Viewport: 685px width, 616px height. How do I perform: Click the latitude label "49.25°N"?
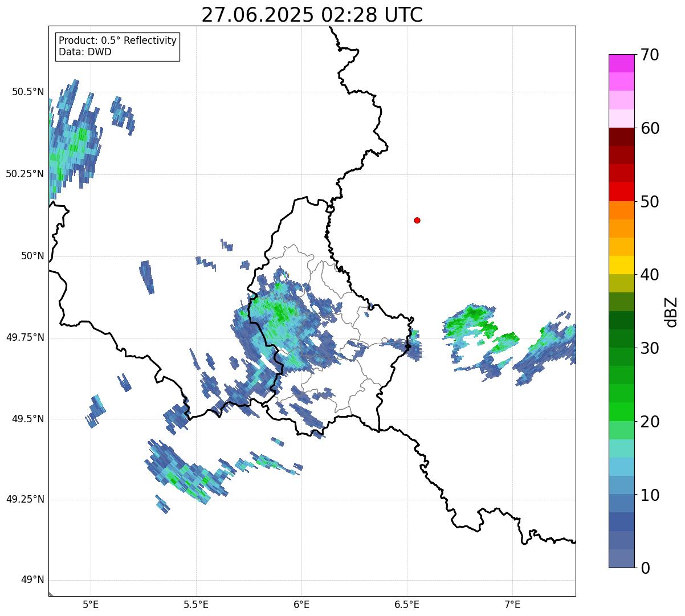click(x=25, y=499)
